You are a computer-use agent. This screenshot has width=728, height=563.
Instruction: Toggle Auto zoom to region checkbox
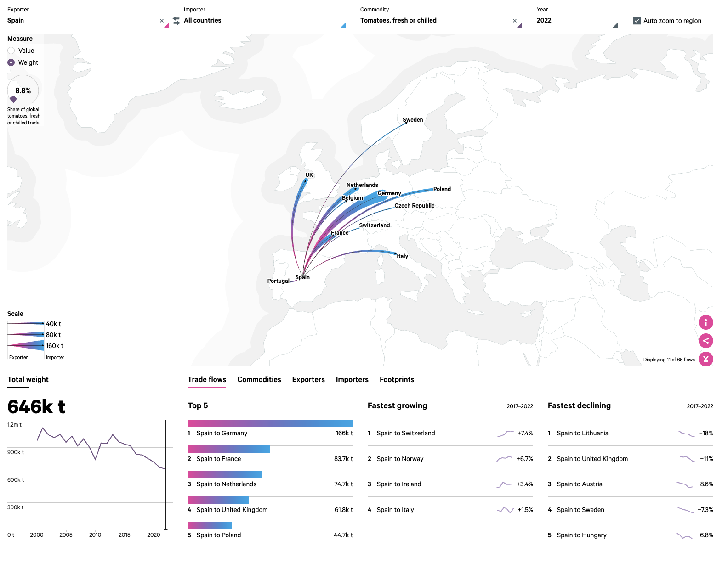pyautogui.click(x=637, y=21)
